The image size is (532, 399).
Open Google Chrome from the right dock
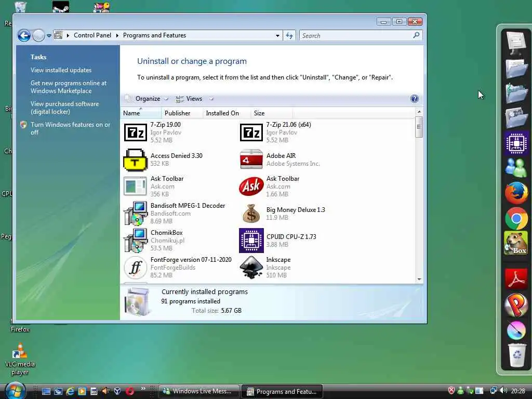pos(516,219)
